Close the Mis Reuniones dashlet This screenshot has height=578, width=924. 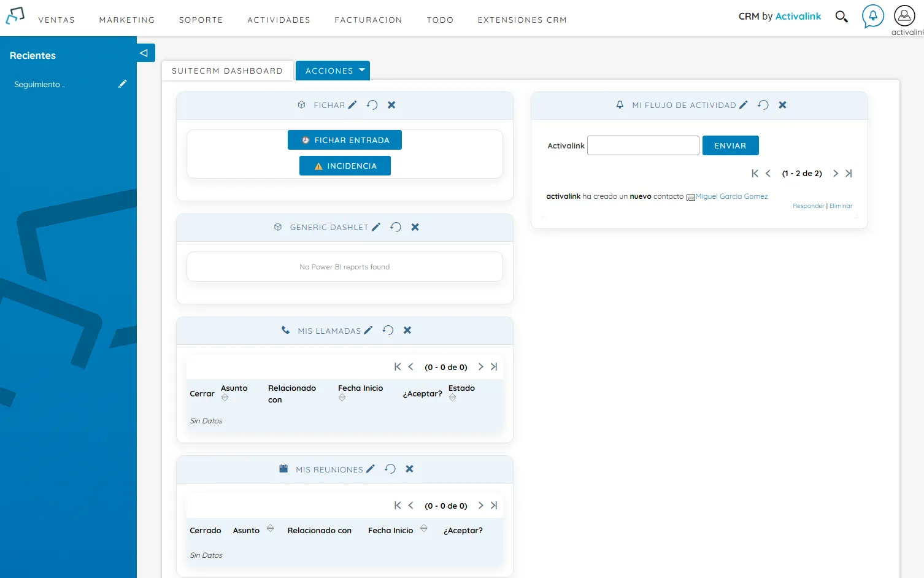click(x=410, y=469)
